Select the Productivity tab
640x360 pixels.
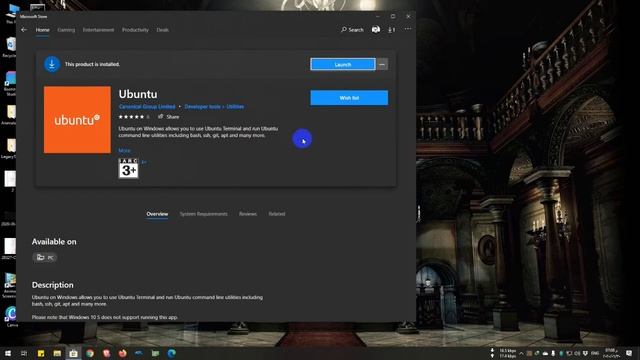[135, 30]
